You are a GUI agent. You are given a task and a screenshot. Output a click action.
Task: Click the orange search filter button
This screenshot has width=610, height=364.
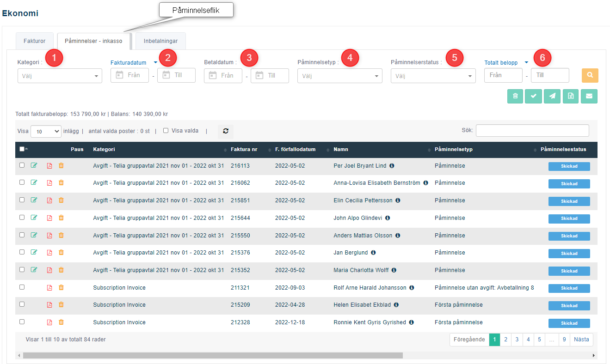tap(590, 75)
